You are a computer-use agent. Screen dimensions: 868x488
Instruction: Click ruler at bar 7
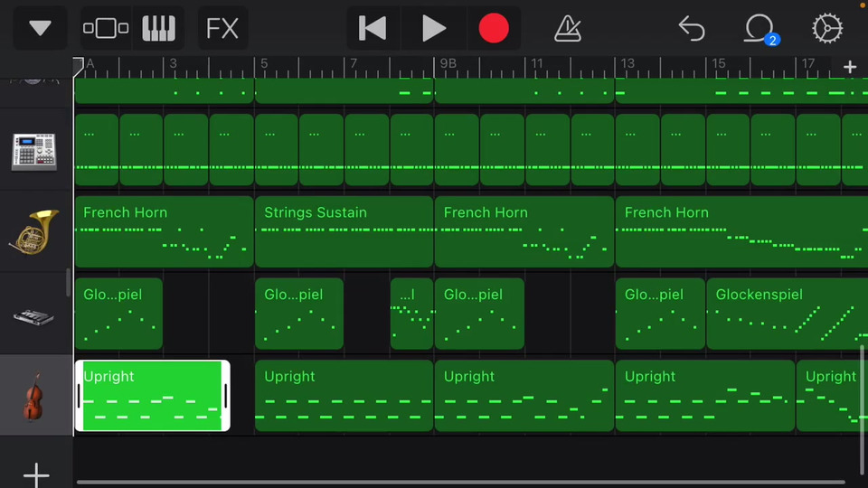354,63
